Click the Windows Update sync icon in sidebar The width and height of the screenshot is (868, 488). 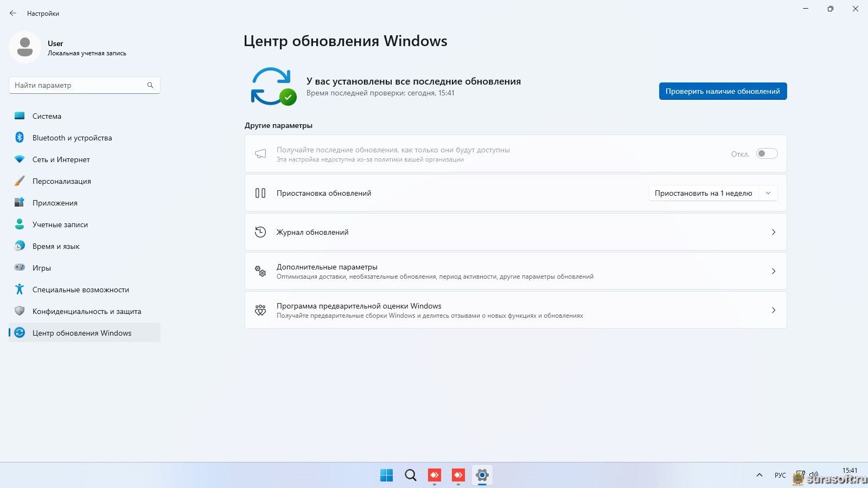pyautogui.click(x=20, y=332)
